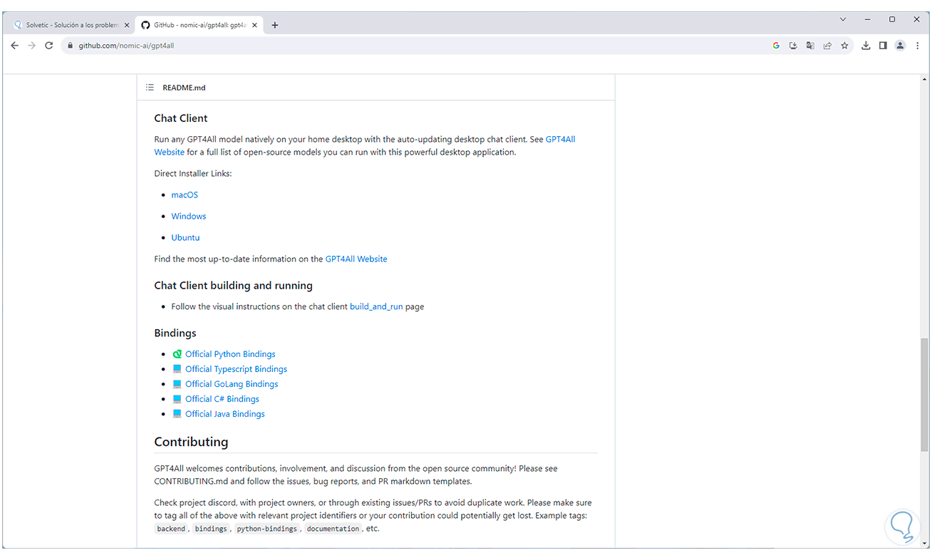Click the 'python-bindings' code tag
The height and width of the screenshot is (560, 932).
coord(266,529)
